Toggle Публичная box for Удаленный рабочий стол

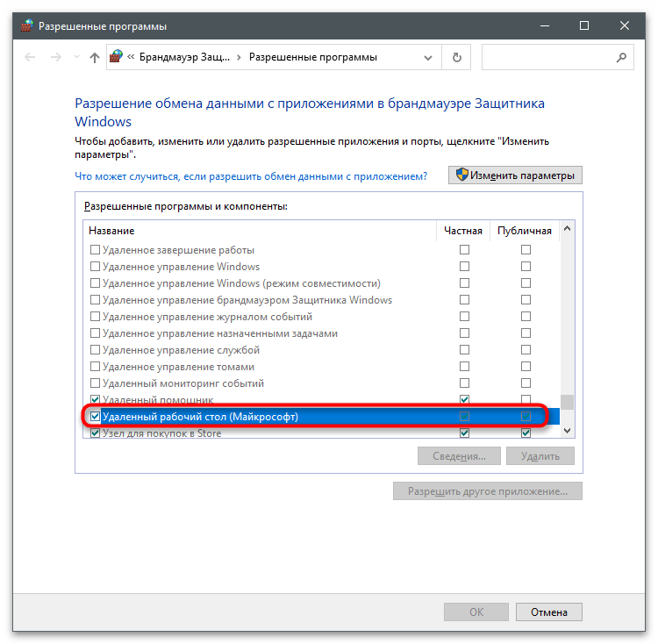526,417
